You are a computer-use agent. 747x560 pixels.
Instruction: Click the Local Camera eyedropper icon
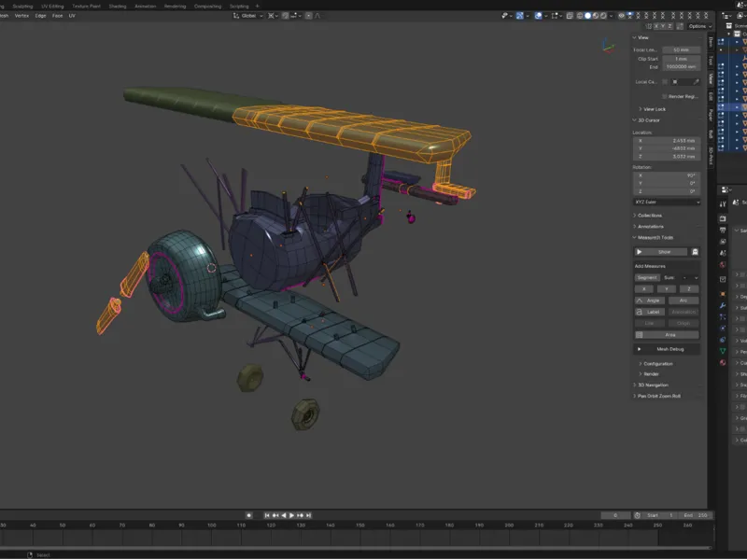[x=696, y=82]
